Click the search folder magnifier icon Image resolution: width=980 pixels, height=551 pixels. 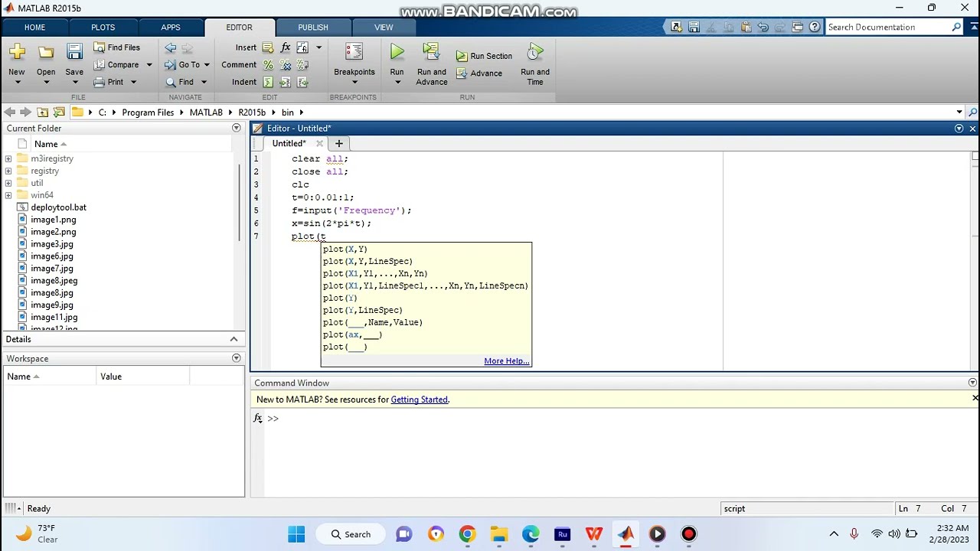(973, 112)
